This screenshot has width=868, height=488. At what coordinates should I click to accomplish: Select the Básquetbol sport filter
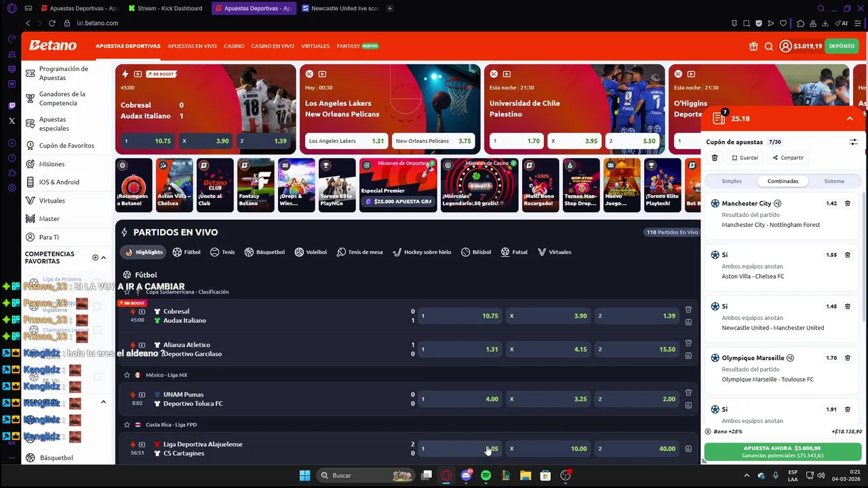(264, 252)
